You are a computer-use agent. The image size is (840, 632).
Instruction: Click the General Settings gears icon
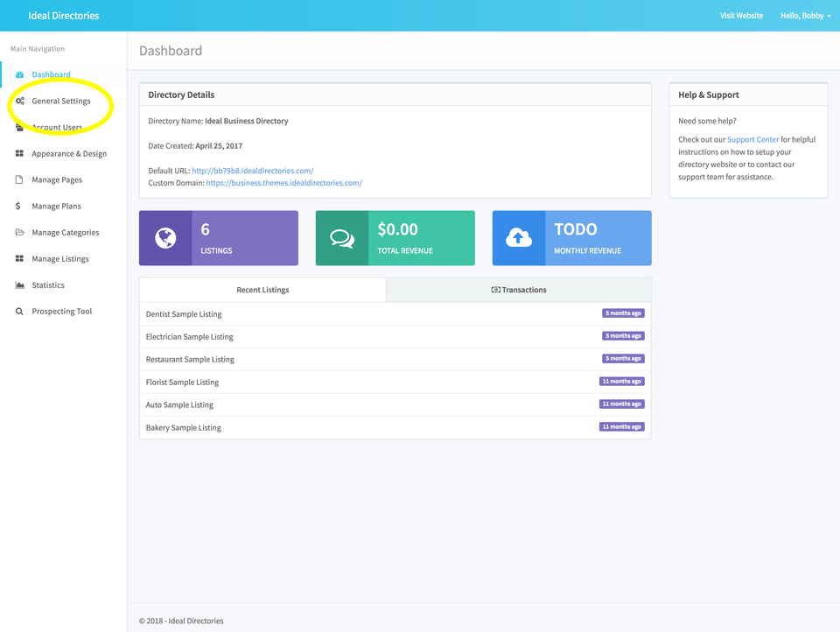coord(19,102)
